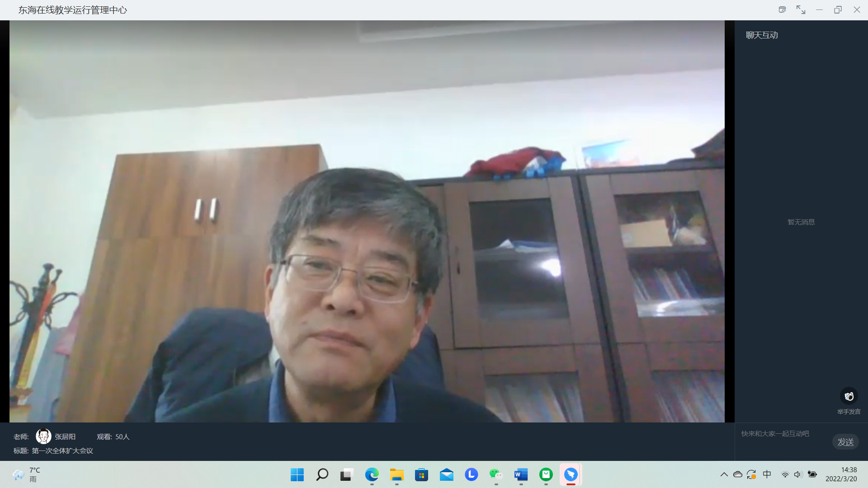Open the Microsoft Word taskbar icon
868x488 pixels.
click(x=521, y=474)
